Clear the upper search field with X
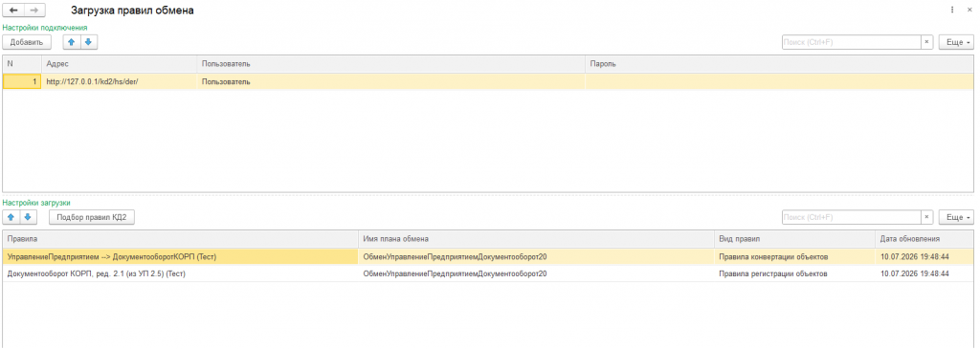This screenshot has height=349, width=980. pos(926,42)
